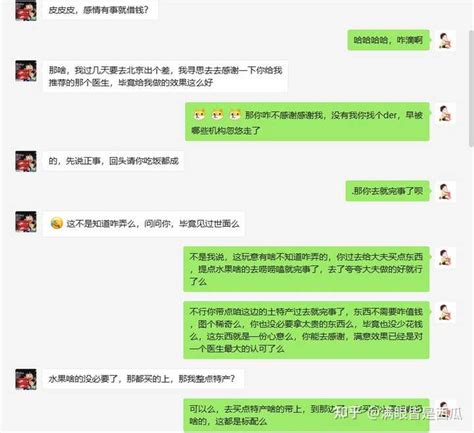The height and width of the screenshot is (433, 474).
Task: Click the '提点水果啥的' green message bubble
Action: [x=306, y=269]
